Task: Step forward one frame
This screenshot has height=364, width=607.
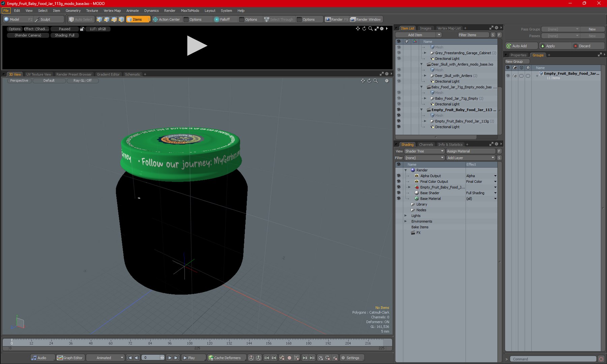Action: click(x=169, y=358)
